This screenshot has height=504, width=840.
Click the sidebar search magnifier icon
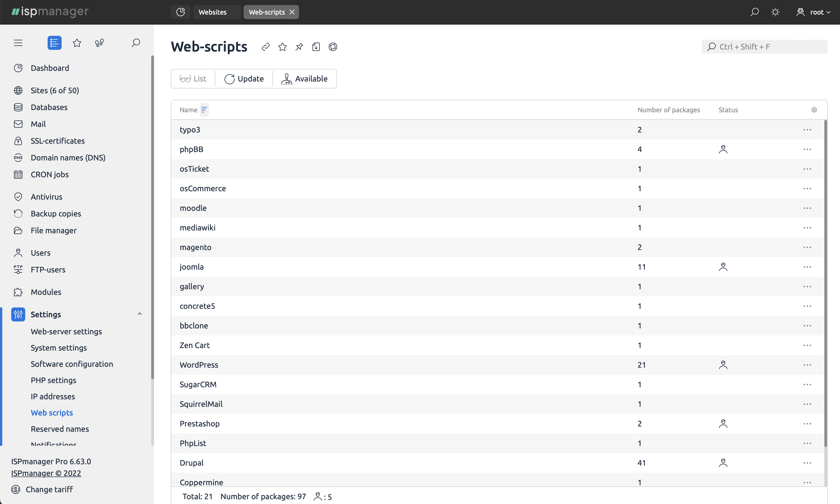click(136, 43)
